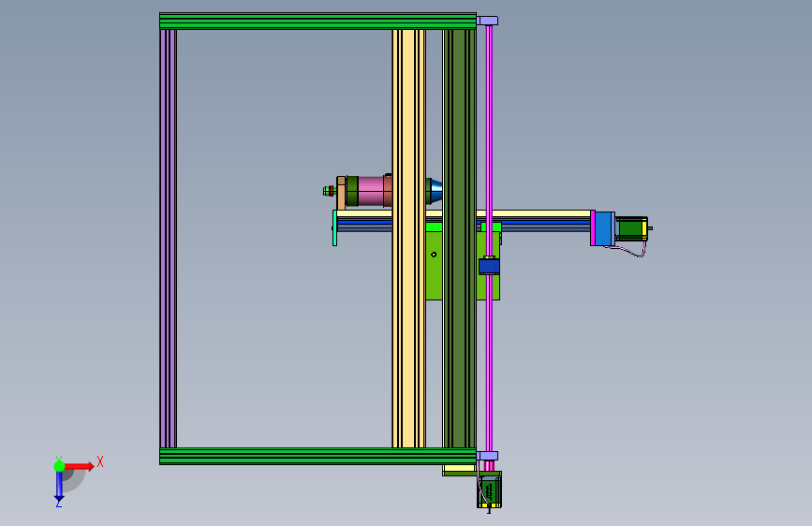
Task: Click the red X axis arrow of the triad
Action: tap(79, 466)
